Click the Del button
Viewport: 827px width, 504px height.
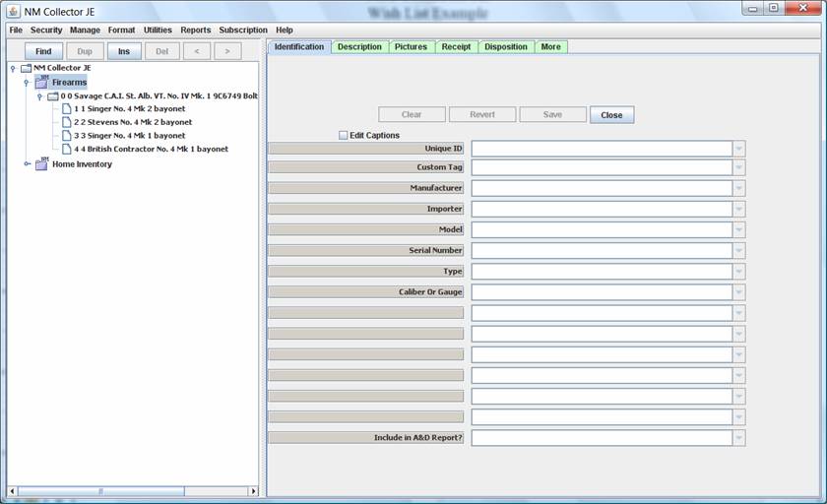(x=161, y=51)
